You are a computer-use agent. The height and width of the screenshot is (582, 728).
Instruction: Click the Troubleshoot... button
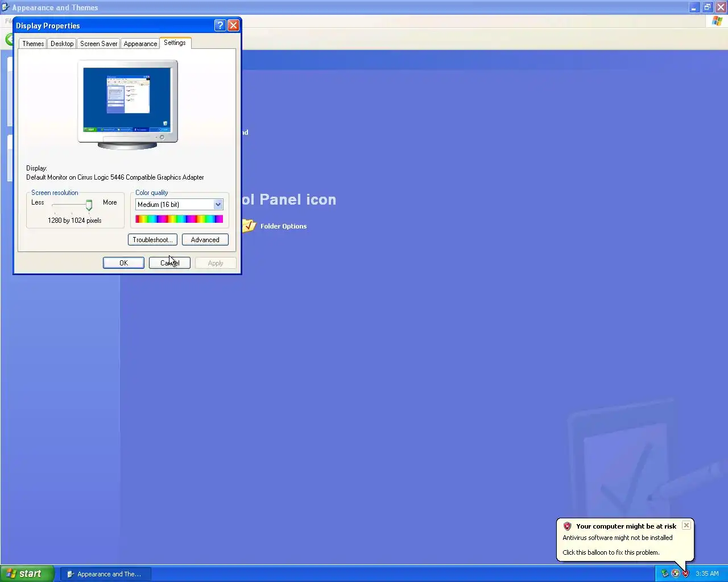click(152, 240)
